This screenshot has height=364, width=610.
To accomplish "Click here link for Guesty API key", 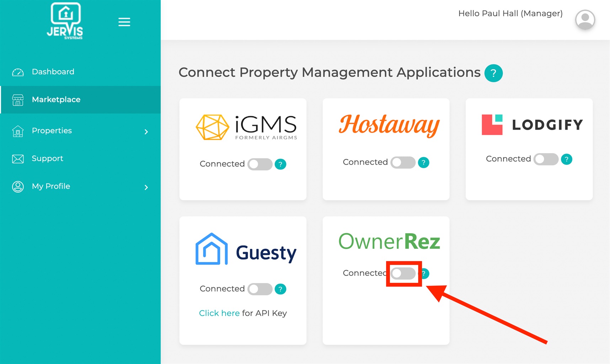I will click(219, 313).
